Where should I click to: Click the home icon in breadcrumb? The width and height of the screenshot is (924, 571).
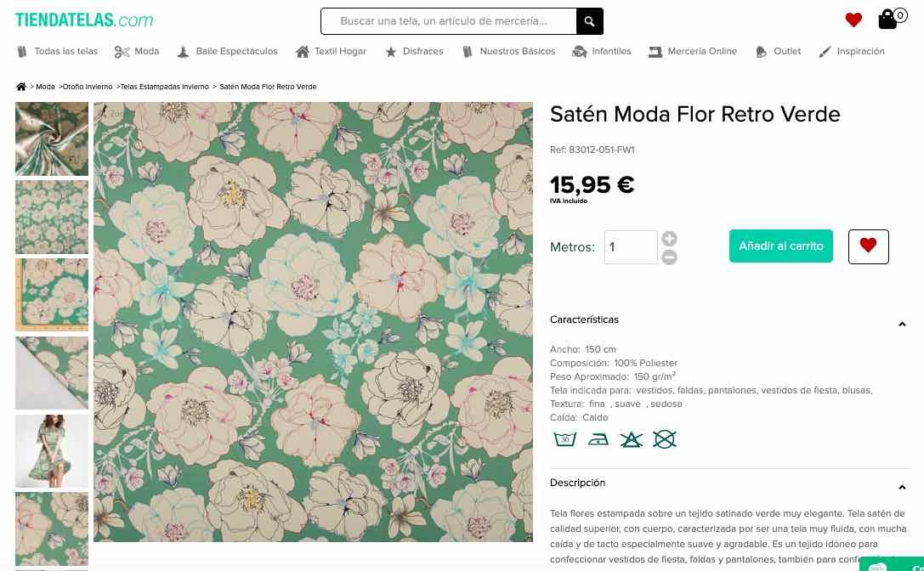coord(21,87)
